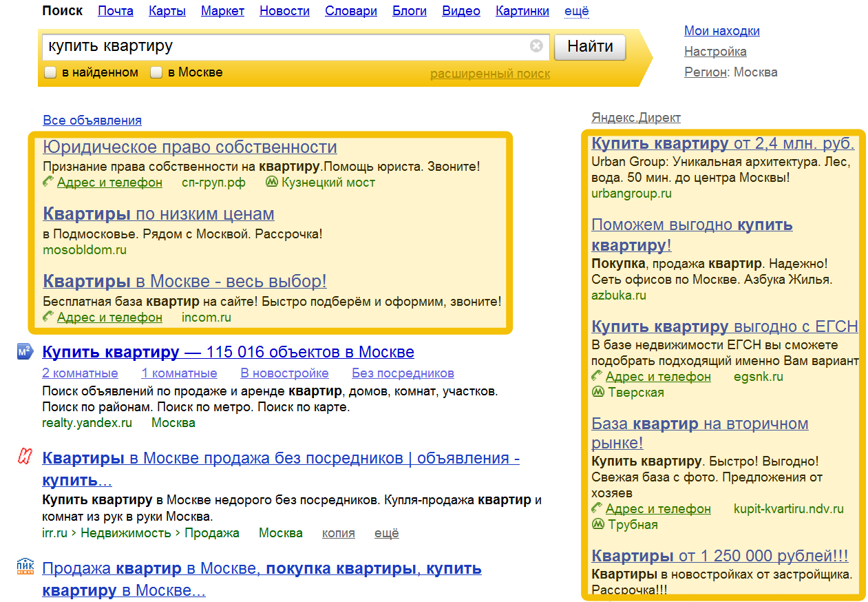868x602 pixels.
Task: Open the cached 'копия' of the irr.ru result
Action: click(339, 533)
